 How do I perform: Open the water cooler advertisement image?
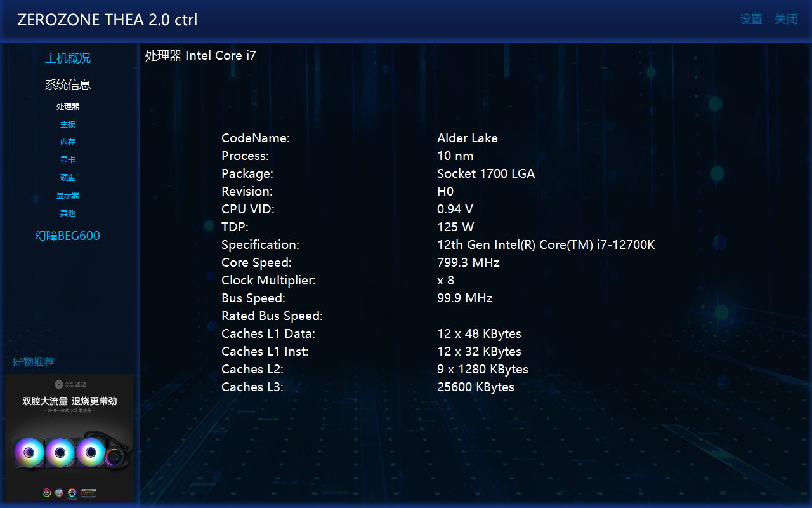tap(69, 438)
